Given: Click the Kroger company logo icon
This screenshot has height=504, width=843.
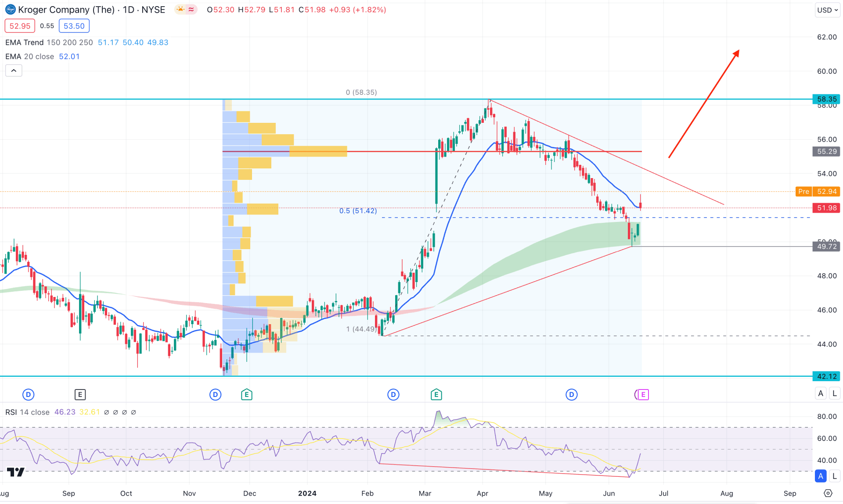Looking at the screenshot, I should click(x=10, y=10).
